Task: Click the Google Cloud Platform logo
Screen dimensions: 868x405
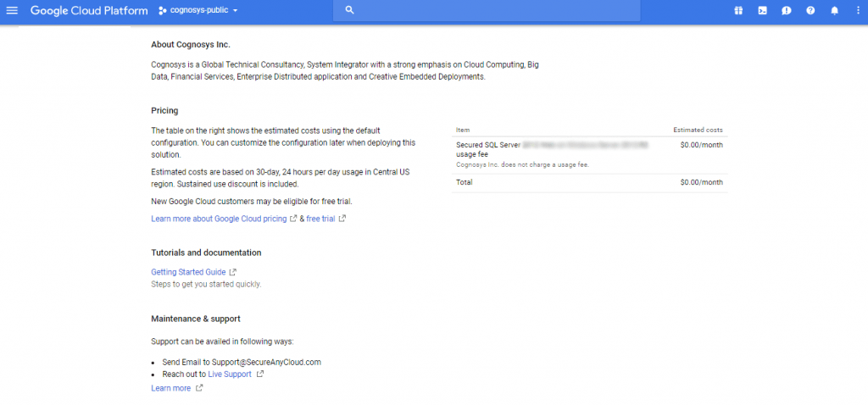Action: (89, 10)
